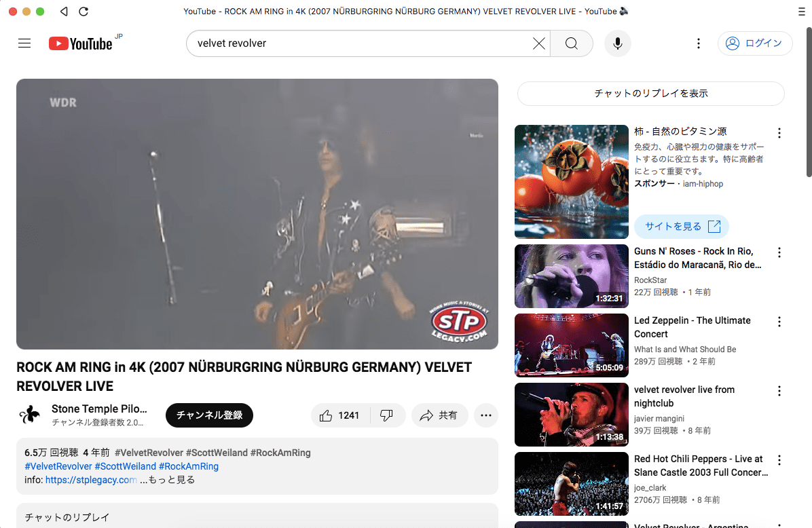
Task: Start voice search with microphone
Action: (x=617, y=43)
